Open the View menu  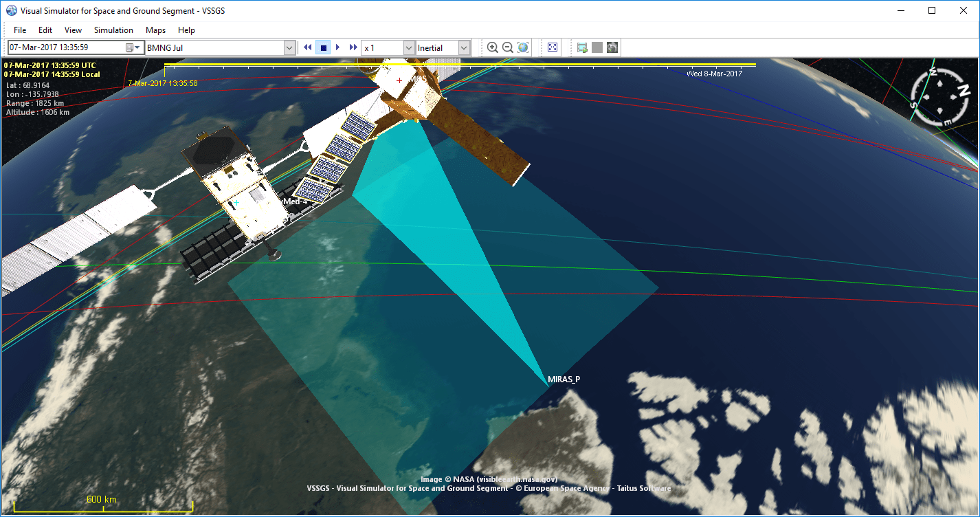coord(73,30)
